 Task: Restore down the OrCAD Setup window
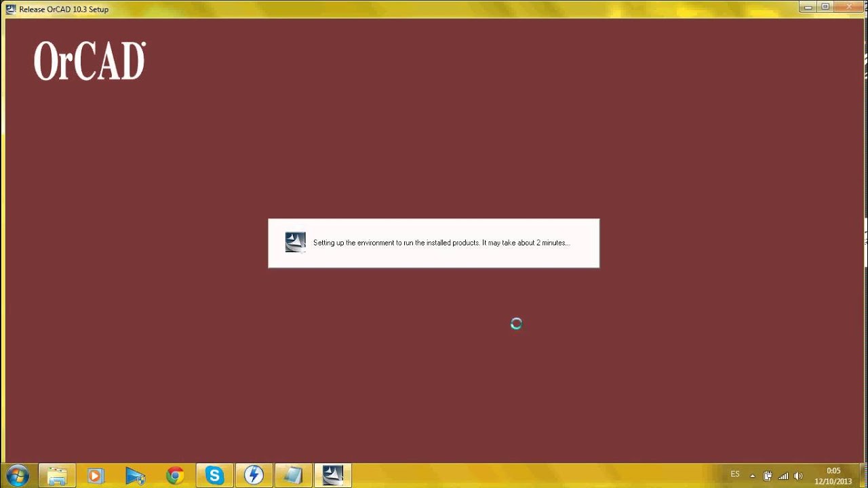(x=825, y=7)
